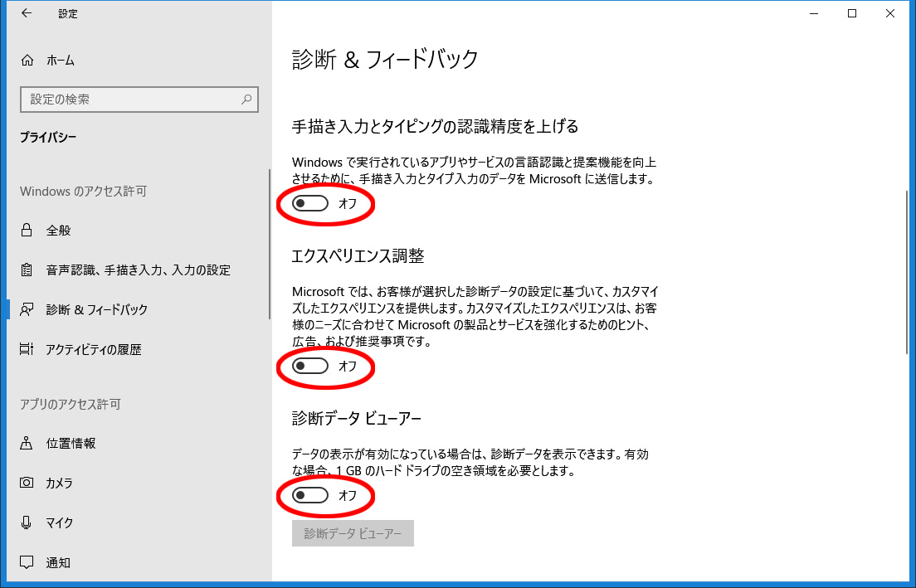Click the microphone icon next to マイク
The image size is (916, 588).
tap(27, 522)
